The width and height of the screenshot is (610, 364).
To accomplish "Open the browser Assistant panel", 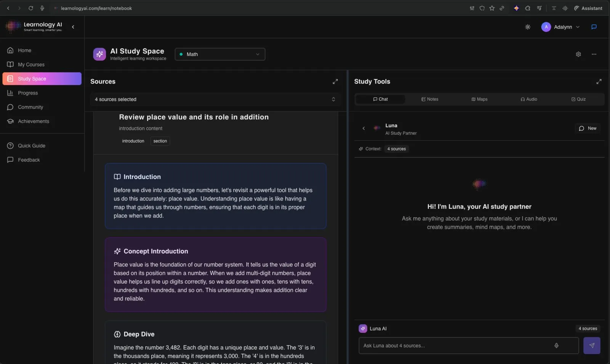I will [x=588, y=8].
